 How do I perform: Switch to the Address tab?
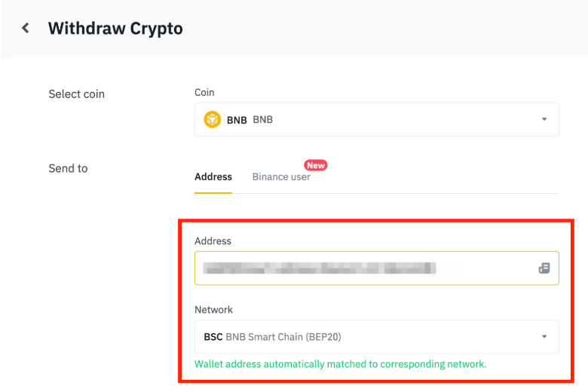click(x=213, y=176)
